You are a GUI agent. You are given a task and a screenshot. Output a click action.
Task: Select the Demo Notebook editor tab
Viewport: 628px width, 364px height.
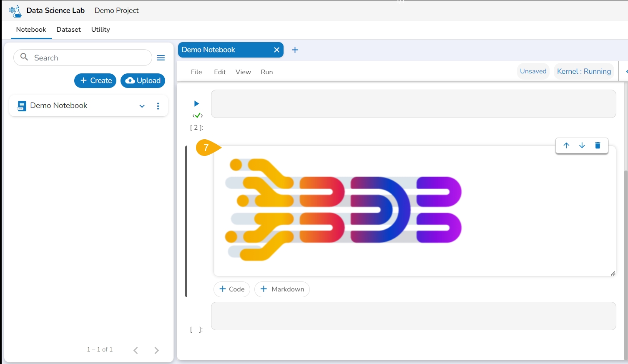tap(231, 50)
